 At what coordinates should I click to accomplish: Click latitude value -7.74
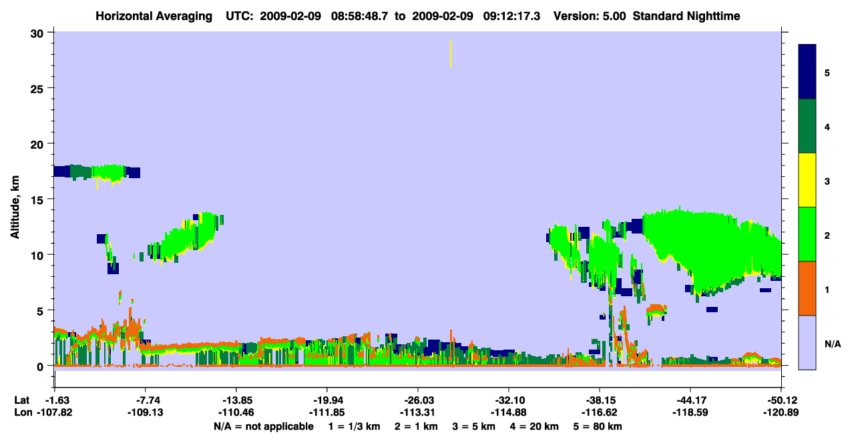[145, 400]
